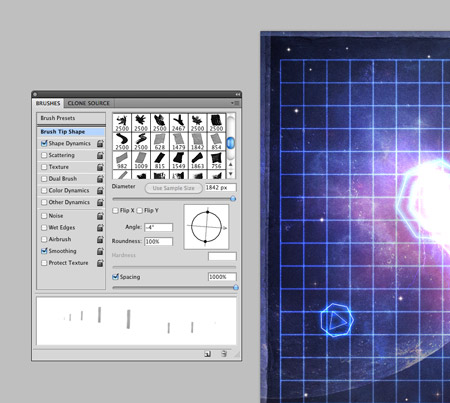Screen dimensions: 450x403
Task: Click the Roundness input field
Action: click(158, 241)
